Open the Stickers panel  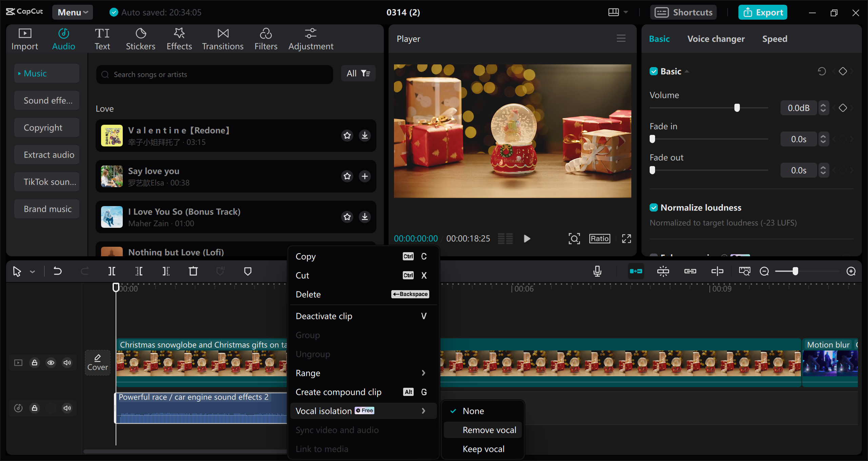pos(140,38)
